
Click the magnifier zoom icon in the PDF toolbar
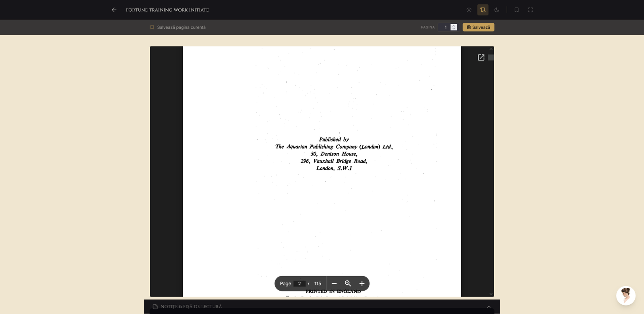tap(348, 284)
